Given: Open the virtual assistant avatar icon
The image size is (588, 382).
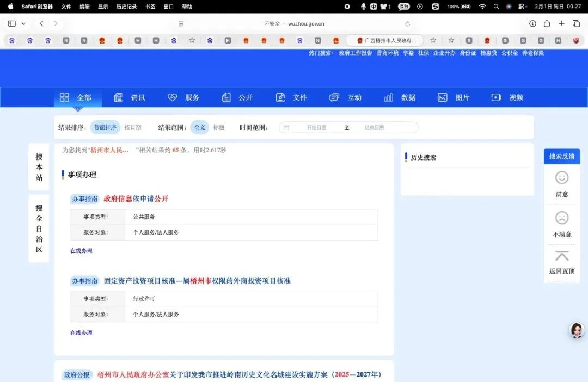Looking at the screenshot, I should [x=577, y=331].
